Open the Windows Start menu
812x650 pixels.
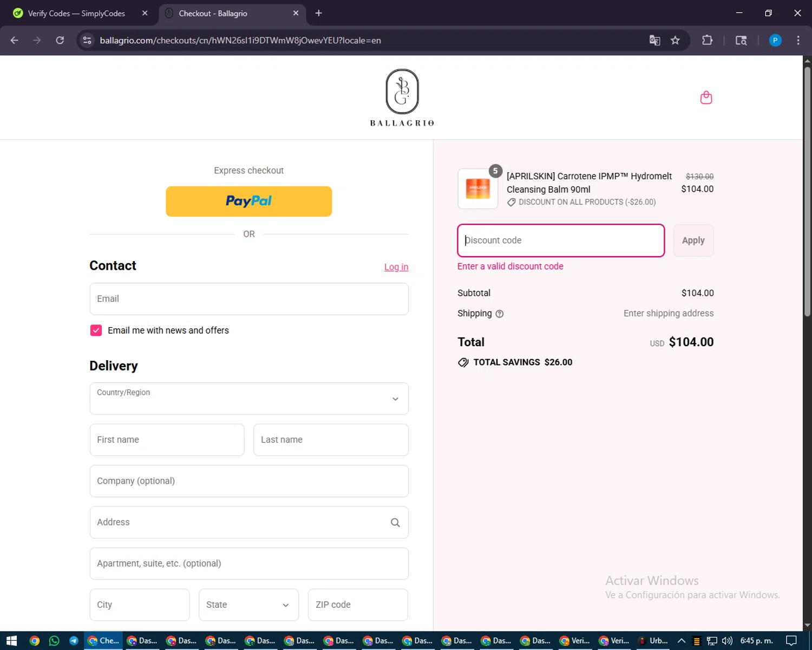11,641
